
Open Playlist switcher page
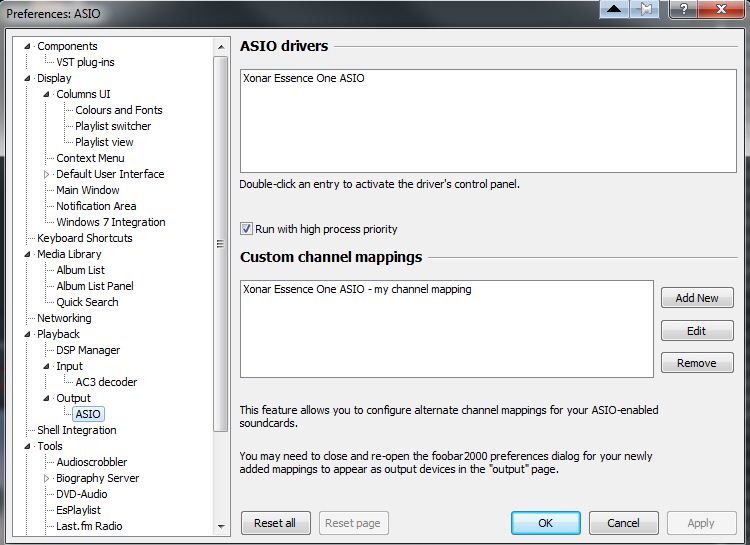point(113,126)
